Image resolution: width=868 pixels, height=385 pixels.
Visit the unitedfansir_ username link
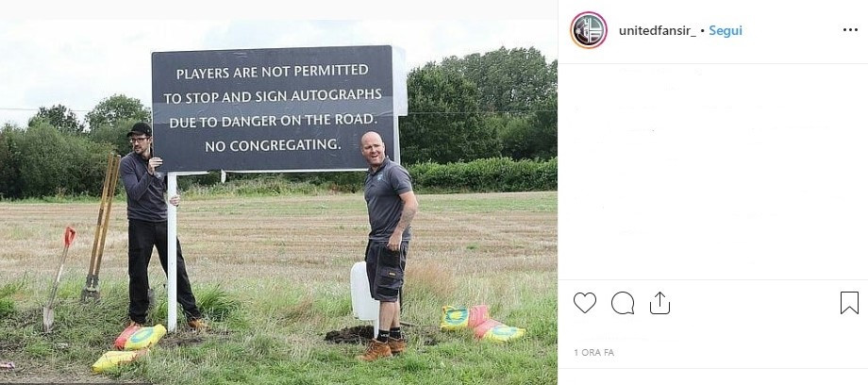click(657, 31)
